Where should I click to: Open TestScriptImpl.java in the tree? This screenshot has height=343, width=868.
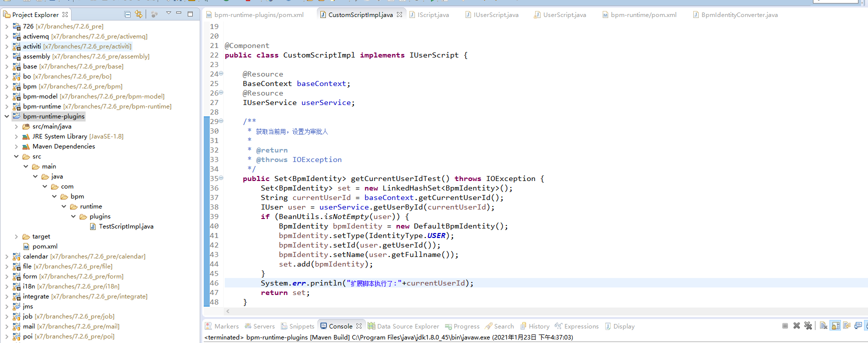126,226
